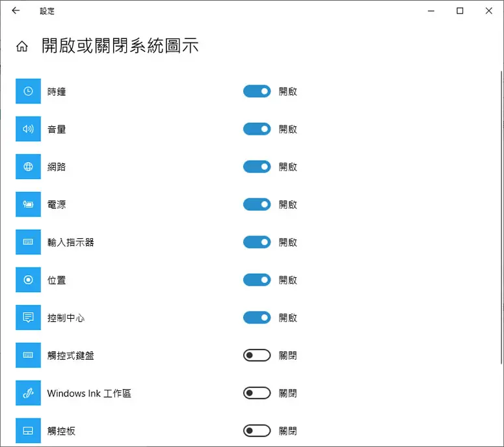The width and height of the screenshot is (504, 447).
Task: Click the 位置 location icon tile
Action: [28, 280]
